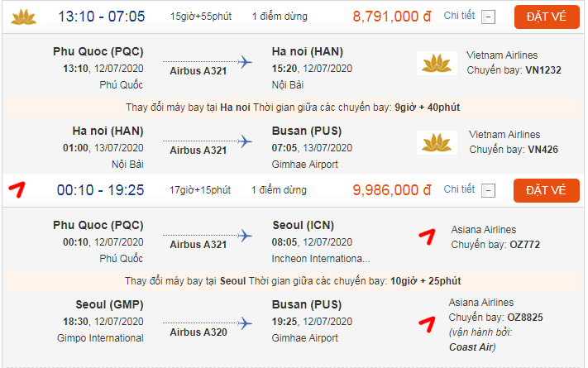Select the 8,791,000 đ price text
Screen dimensions: 588x368
pos(392,17)
